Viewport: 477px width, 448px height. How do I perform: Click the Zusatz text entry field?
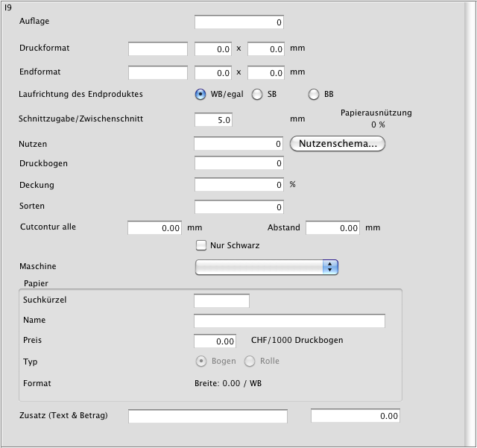pyautogui.click(x=207, y=416)
